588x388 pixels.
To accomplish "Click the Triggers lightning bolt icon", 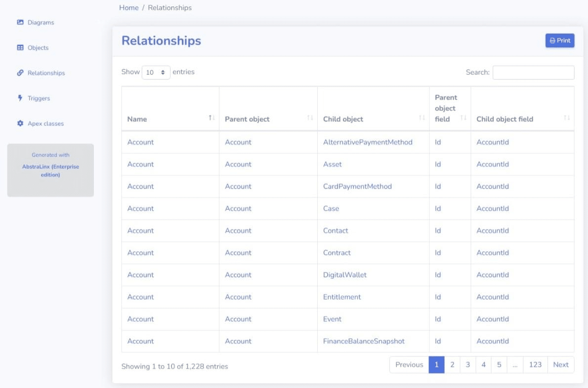I will click(x=20, y=98).
